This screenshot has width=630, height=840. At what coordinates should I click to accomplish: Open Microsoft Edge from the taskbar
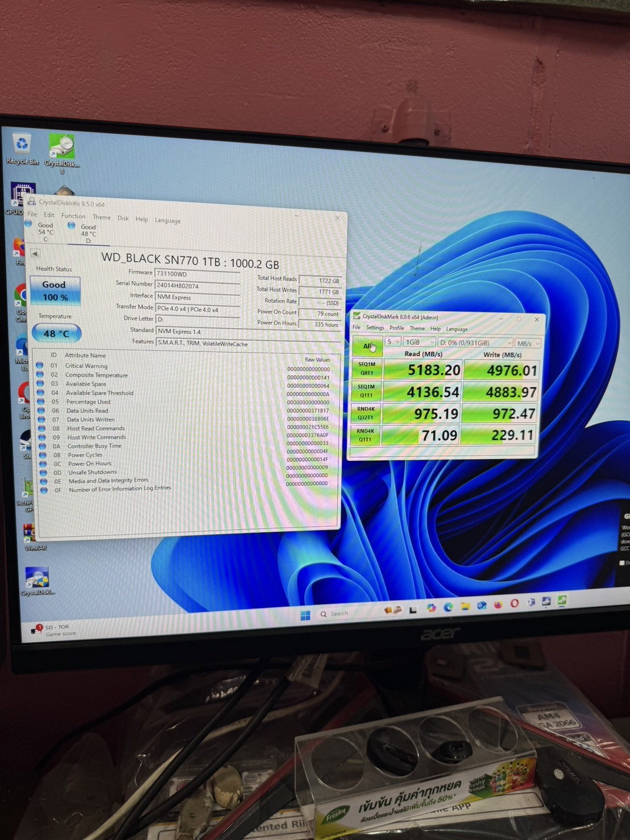coord(448,607)
